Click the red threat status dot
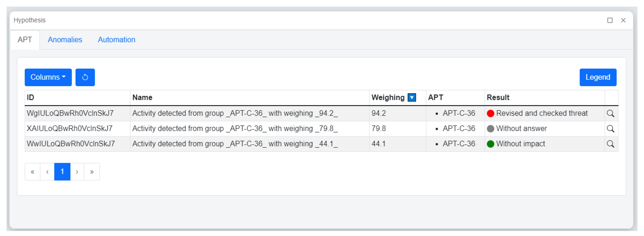Image resolution: width=644 pixels, height=236 pixels. (490, 113)
